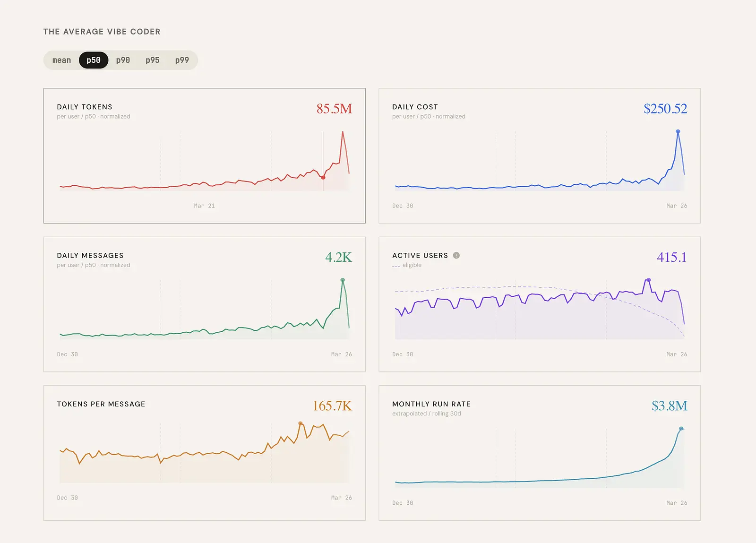The height and width of the screenshot is (543, 756).
Task: Click the orange peak dot on Tokens Per Message chart
Action: 301,423
